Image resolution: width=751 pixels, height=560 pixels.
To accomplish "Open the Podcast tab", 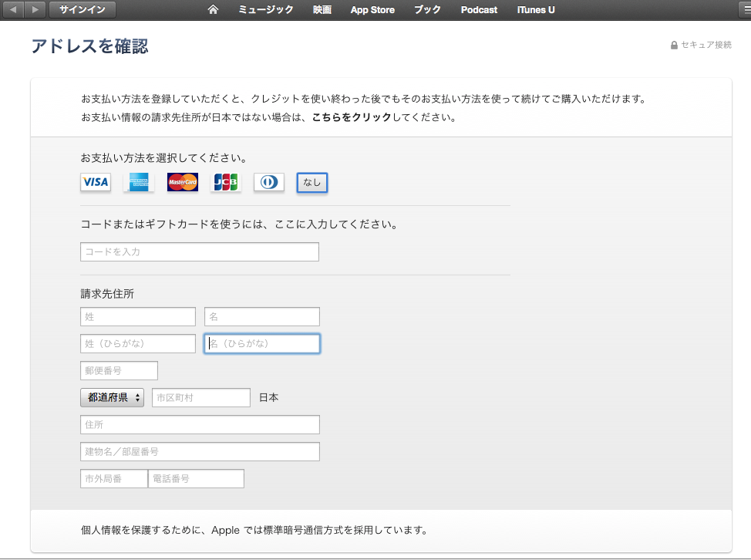I will (x=479, y=10).
